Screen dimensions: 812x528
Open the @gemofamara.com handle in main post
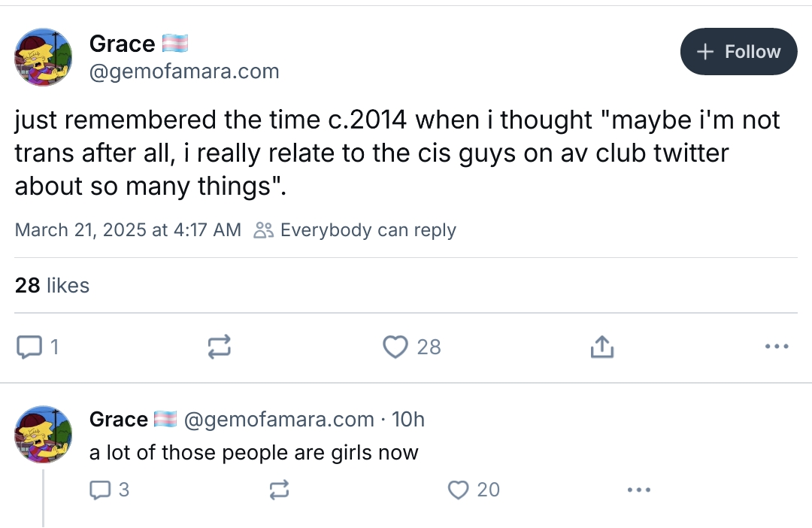(184, 71)
